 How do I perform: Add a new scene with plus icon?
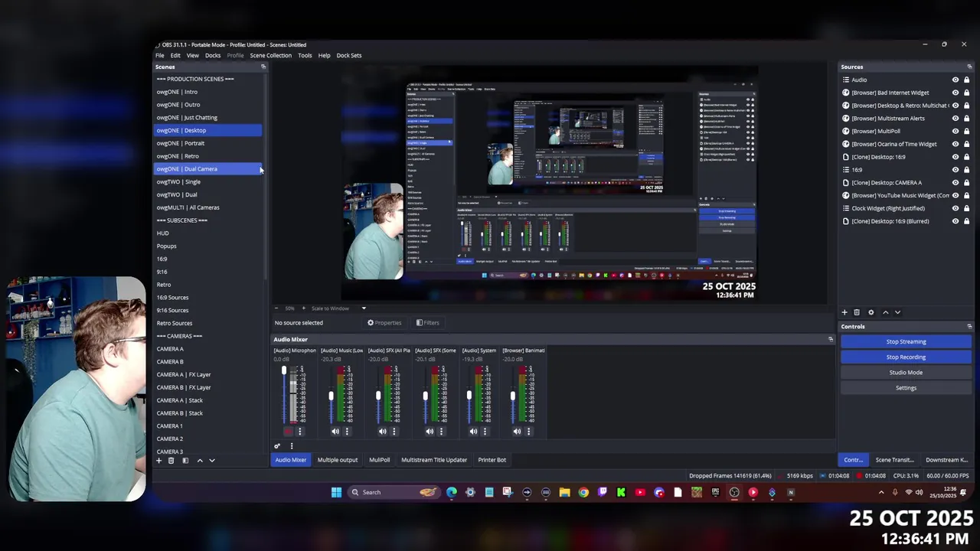[159, 461]
